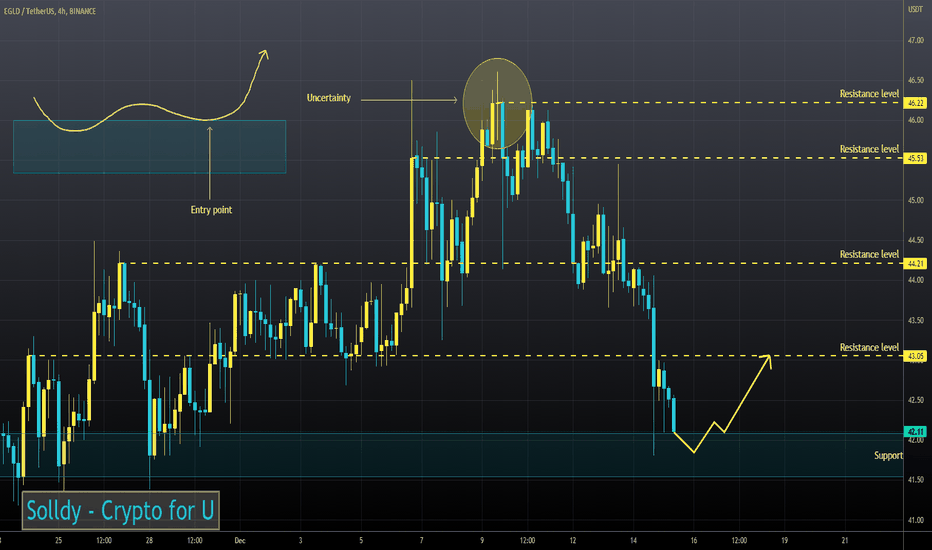Click 'Dec' on the time axis
Viewport: 932px width, 550px height.
coord(240,540)
